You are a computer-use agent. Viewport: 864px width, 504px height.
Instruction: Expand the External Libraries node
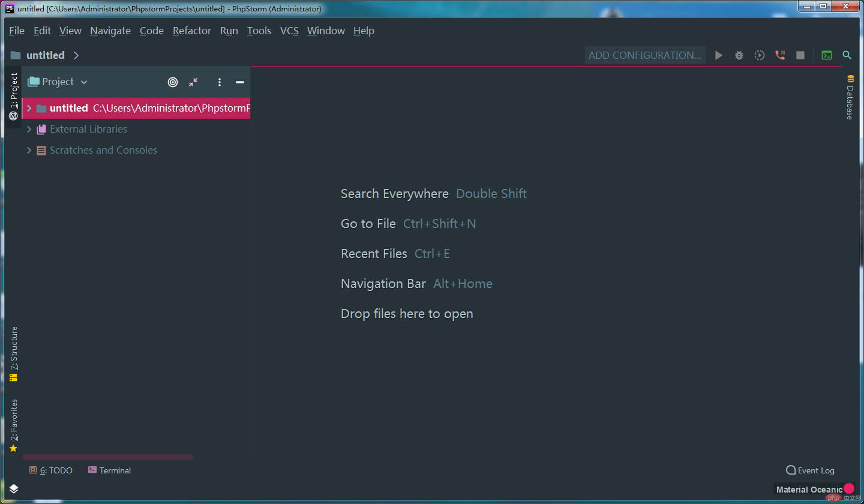tap(29, 129)
